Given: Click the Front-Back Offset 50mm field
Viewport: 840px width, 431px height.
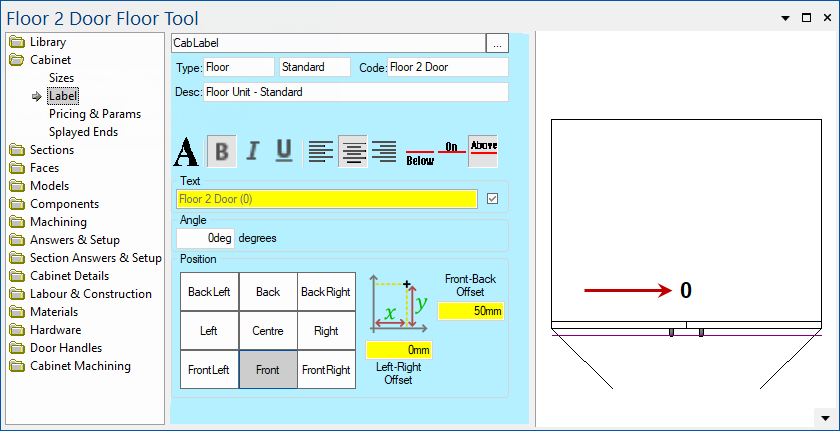Looking at the screenshot, I should (x=471, y=311).
